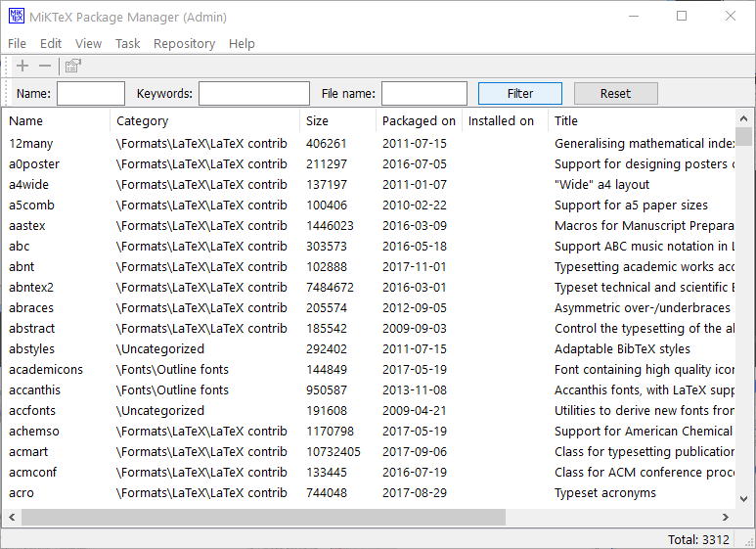Click size value 10732405

click(334, 451)
